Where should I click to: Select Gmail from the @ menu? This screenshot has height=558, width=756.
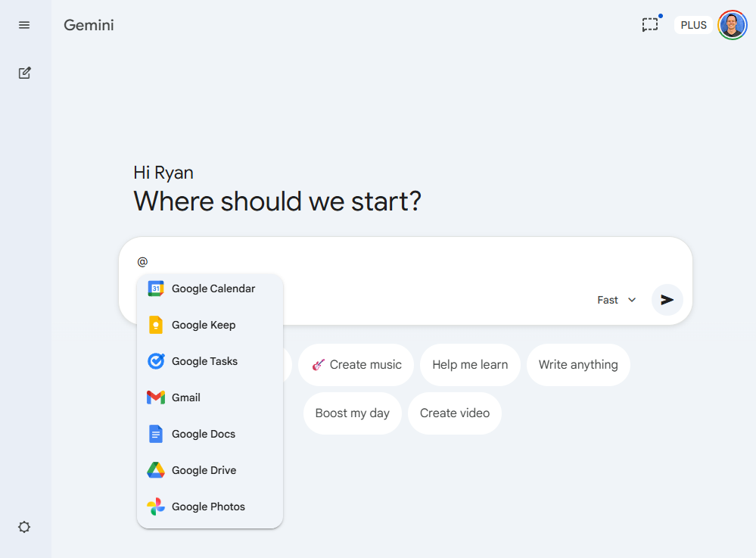click(x=210, y=397)
